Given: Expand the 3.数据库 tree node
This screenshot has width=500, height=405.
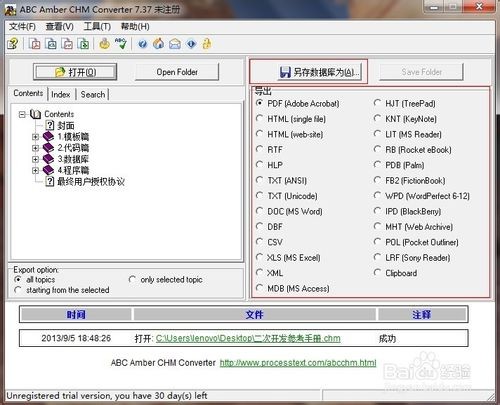Looking at the screenshot, I should click(35, 159).
